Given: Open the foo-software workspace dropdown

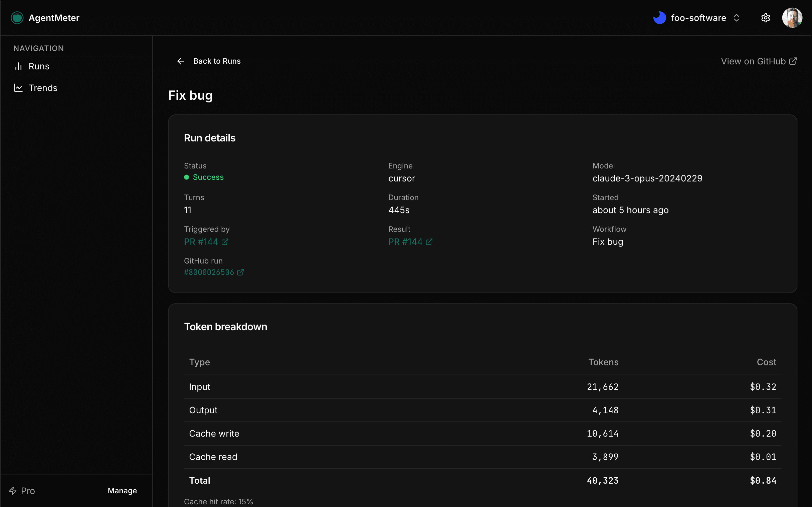Looking at the screenshot, I should point(737,18).
